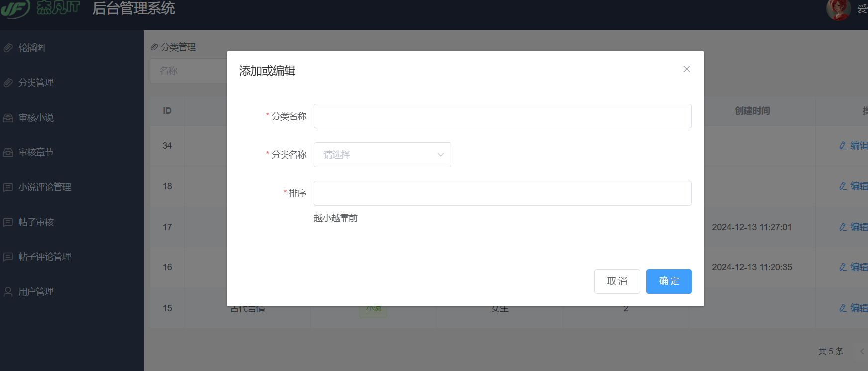868x371 pixels.
Task: Cancel the dialog with 取消 button
Action: pyautogui.click(x=617, y=281)
